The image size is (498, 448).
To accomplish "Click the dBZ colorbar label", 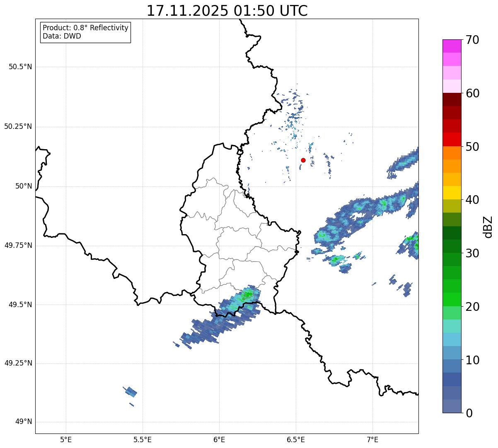I will coord(488,226).
